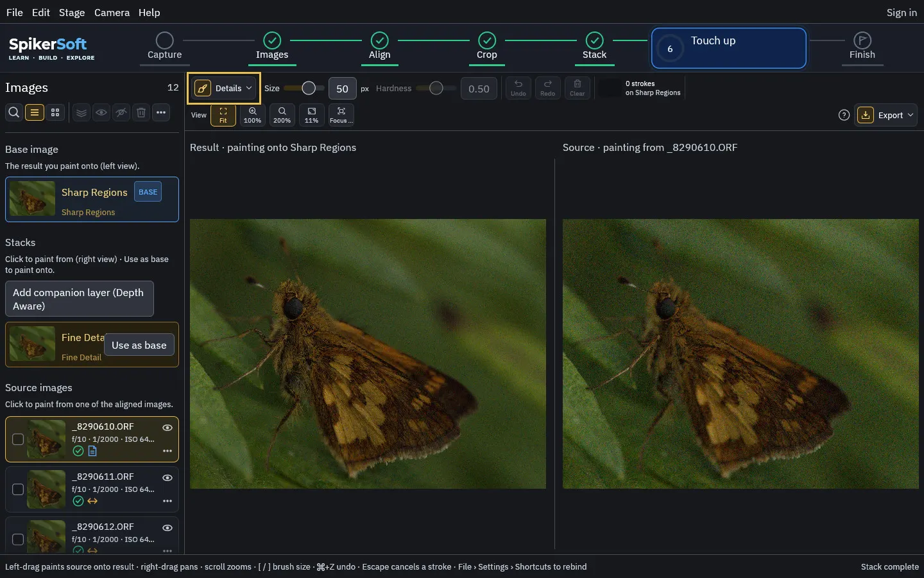924x578 pixels.
Task: Click the Size slider handle
Action: [x=309, y=88]
